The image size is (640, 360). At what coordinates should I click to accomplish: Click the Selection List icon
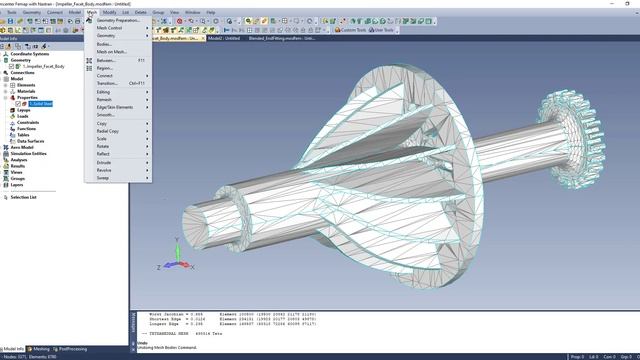pos(6,197)
